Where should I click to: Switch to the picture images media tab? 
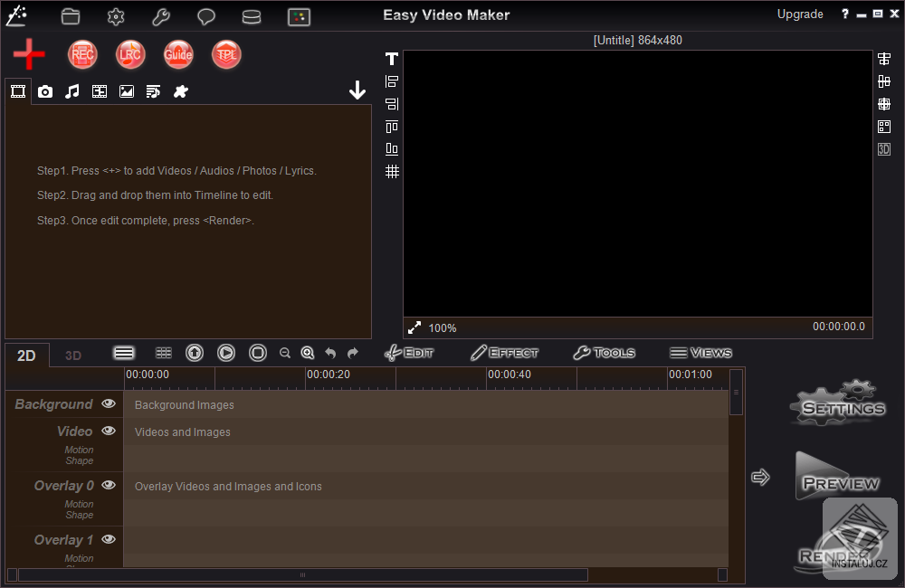127,91
